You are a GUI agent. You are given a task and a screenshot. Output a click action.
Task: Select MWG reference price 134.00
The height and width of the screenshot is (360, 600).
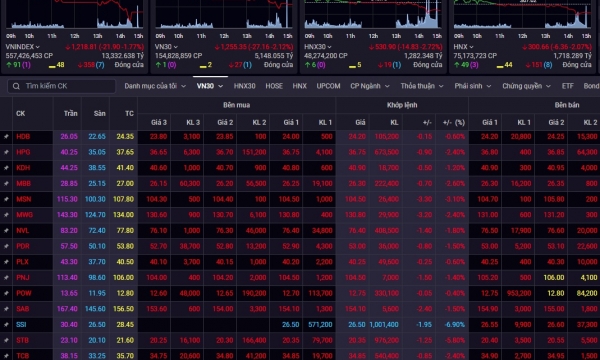coord(123,215)
